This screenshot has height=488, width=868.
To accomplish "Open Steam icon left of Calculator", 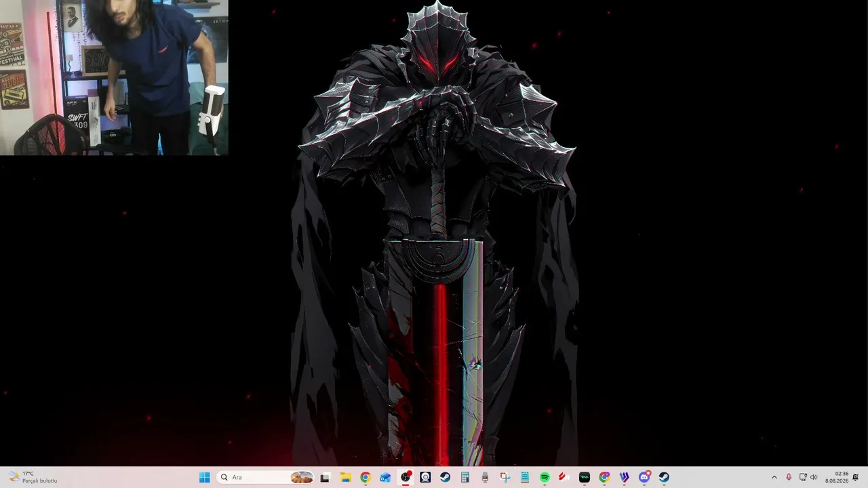I will point(445,477).
